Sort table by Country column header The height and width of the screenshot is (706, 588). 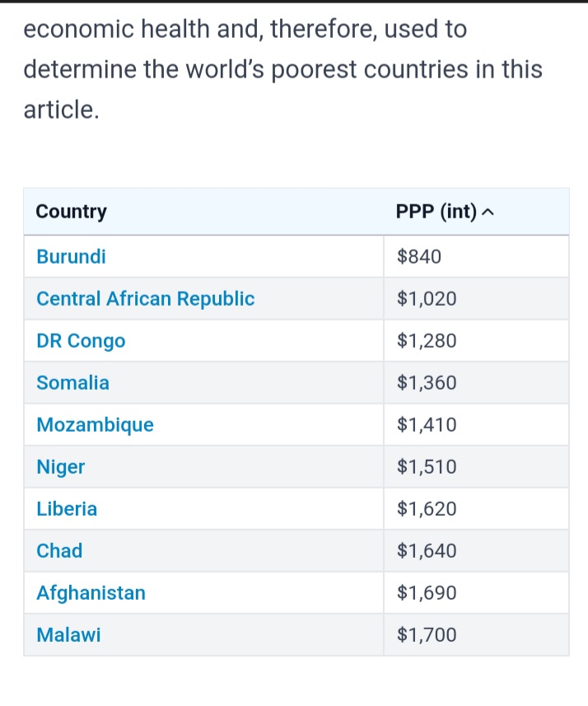(71, 212)
